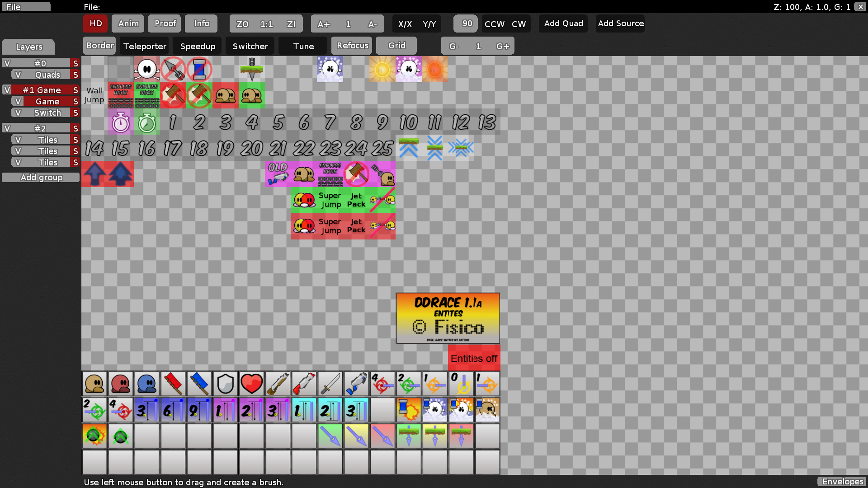Toggle HD mode
Viewport: 868px width, 488px height.
95,23
